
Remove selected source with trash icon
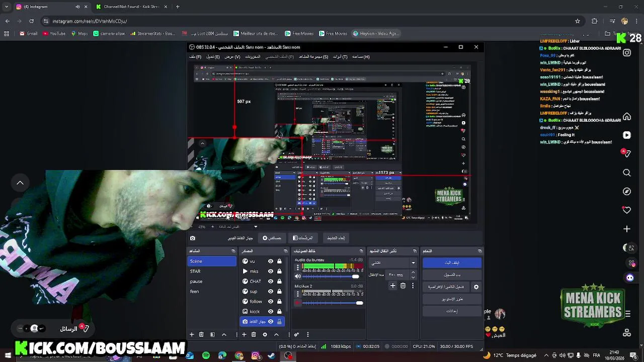[254, 334]
